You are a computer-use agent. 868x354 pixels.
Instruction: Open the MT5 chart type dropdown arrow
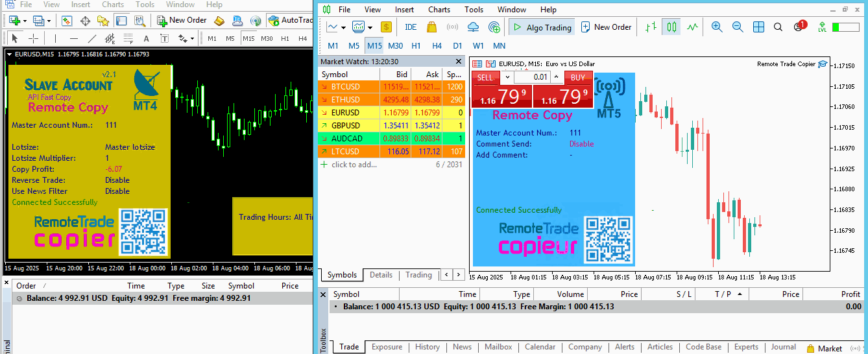344,28
